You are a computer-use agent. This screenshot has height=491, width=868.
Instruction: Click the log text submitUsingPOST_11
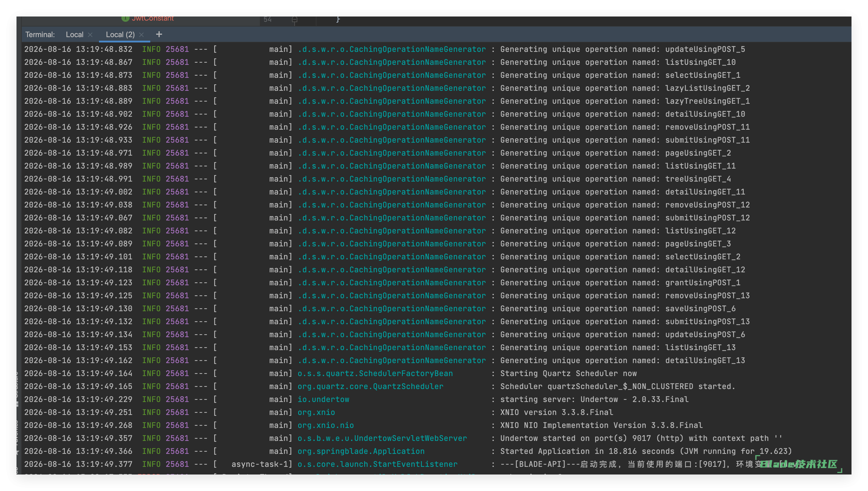[x=707, y=140]
